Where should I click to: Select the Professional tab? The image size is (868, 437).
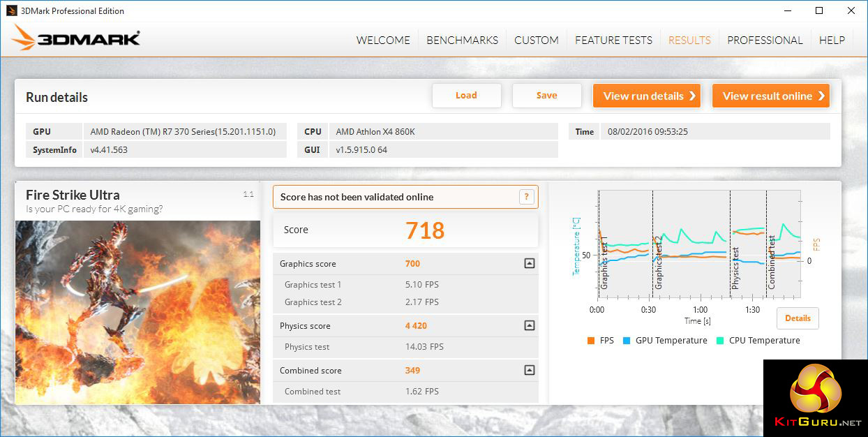pyautogui.click(x=765, y=40)
